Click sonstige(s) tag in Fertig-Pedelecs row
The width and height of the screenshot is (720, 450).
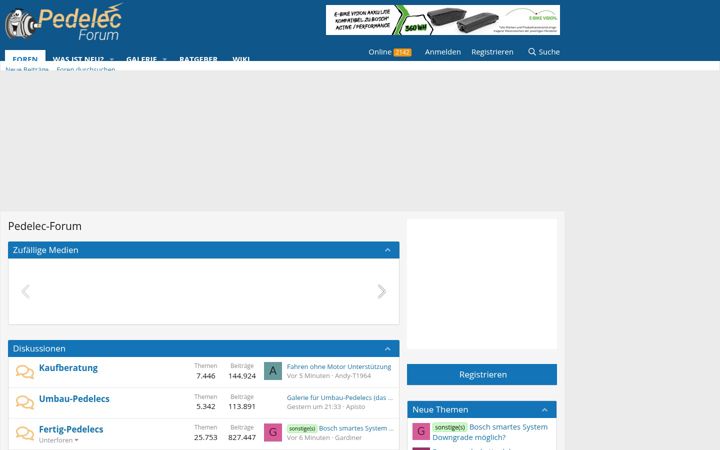(x=302, y=428)
